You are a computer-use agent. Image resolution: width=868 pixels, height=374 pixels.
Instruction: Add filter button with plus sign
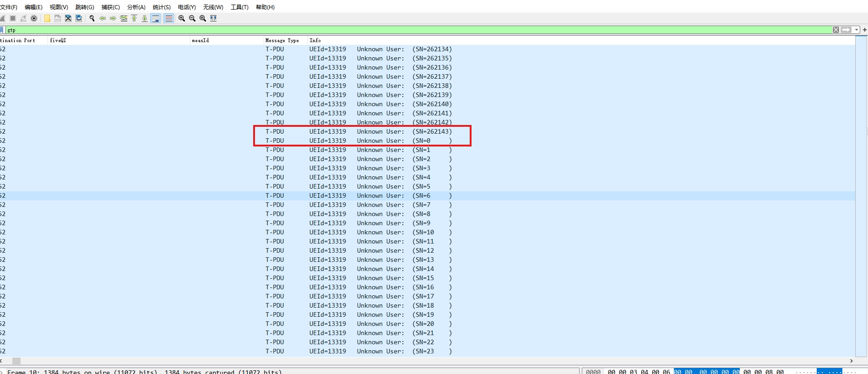[864, 30]
